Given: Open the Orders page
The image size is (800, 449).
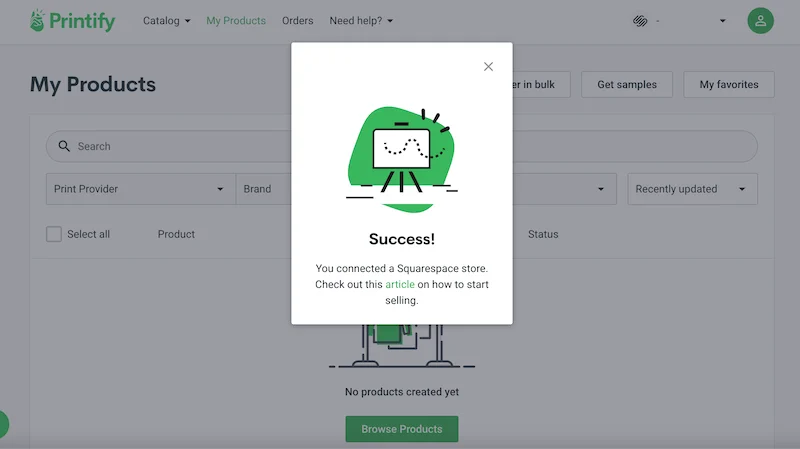Looking at the screenshot, I should (x=297, y=20).
